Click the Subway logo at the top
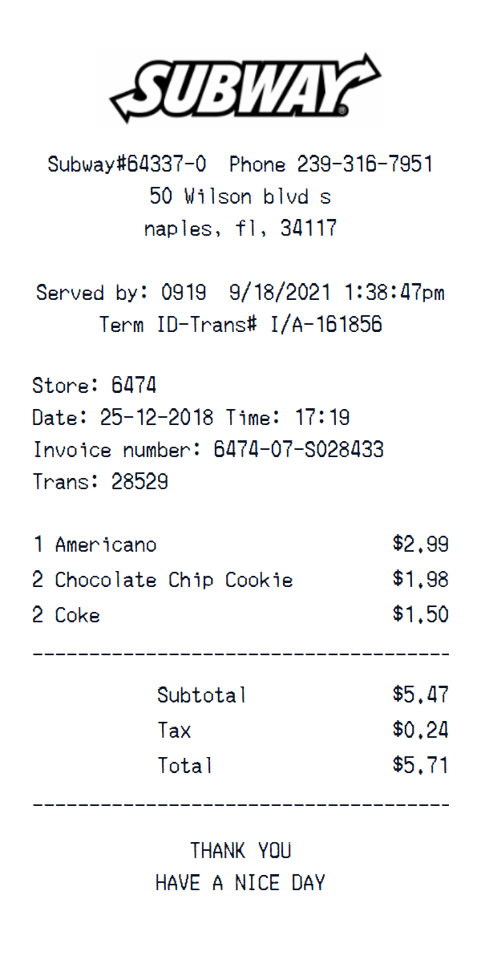This screenshot has width=481, height=980. [245, 87]
